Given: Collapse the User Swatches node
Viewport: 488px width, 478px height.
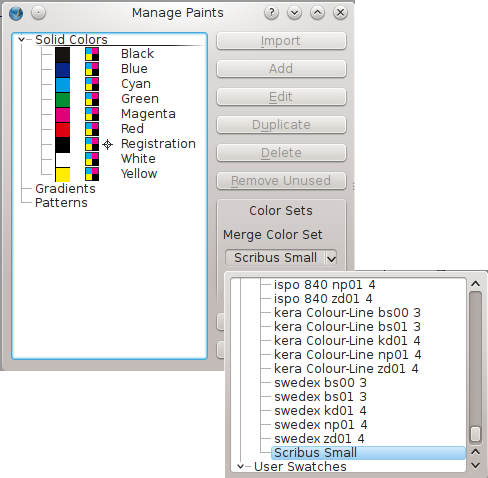Looking at the screenshot, I should [240, 466].
